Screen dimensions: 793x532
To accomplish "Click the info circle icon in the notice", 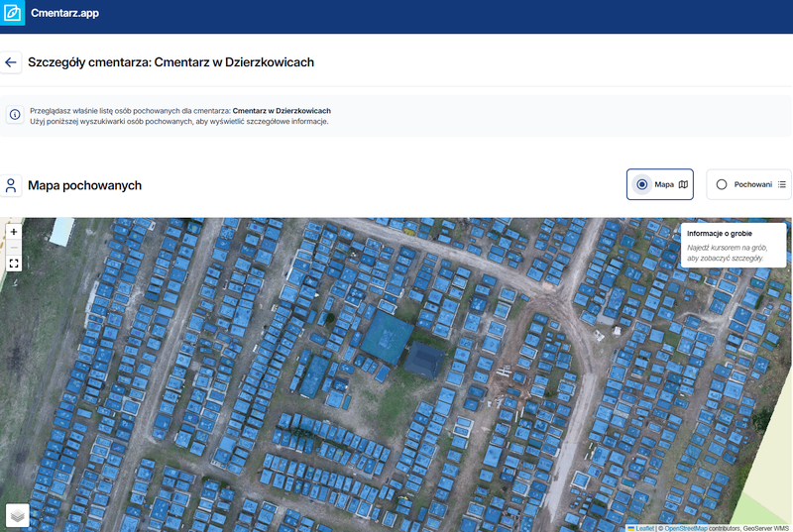I will (x=15, y=115).
